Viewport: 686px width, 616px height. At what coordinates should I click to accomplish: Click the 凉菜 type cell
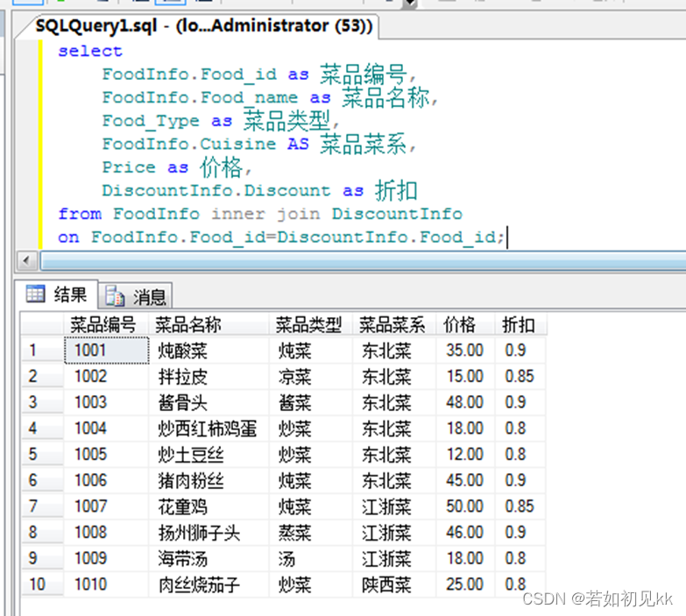(311, 376)
